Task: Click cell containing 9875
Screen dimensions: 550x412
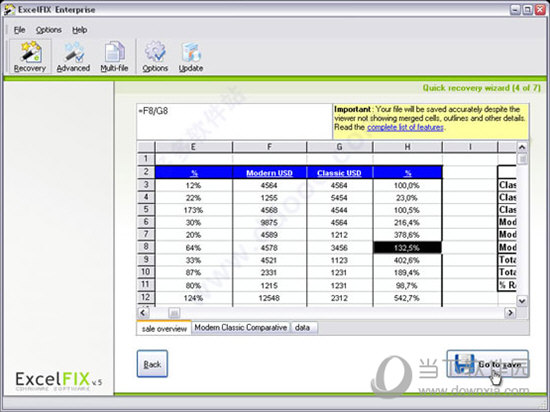Action: tap(269, 222)
